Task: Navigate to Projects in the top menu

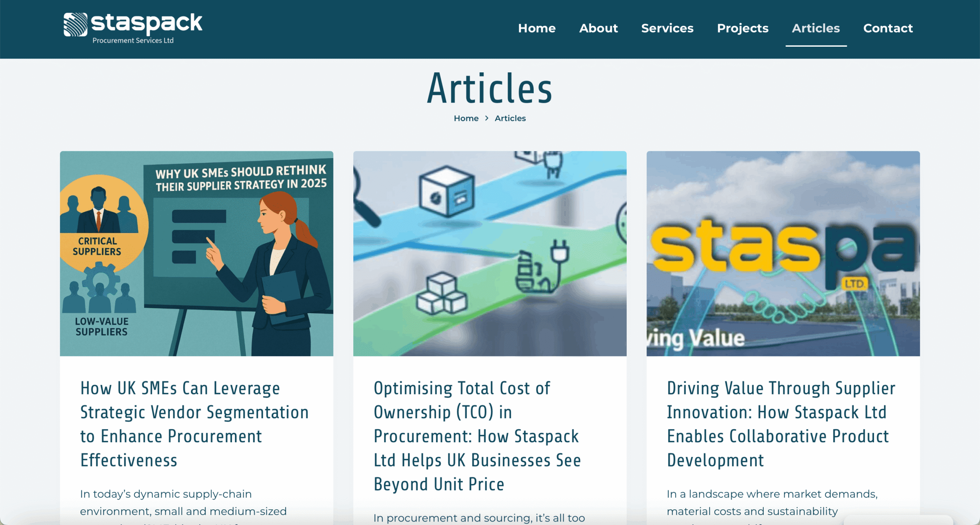Action: 743,28
